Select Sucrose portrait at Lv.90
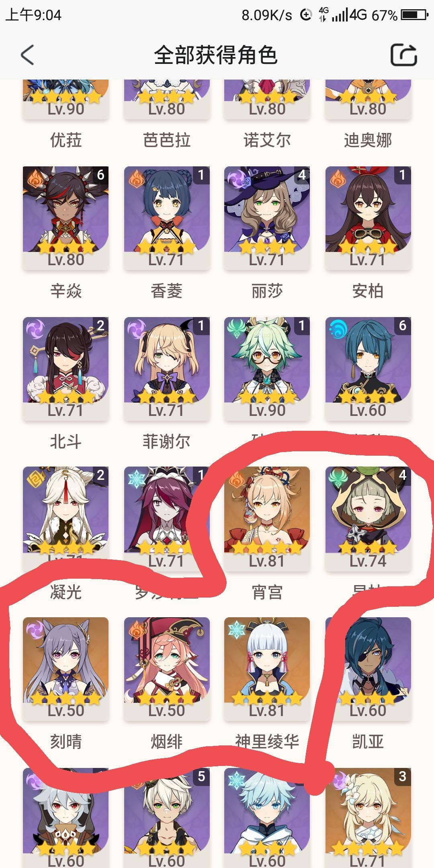Viewport: 434px width, 868px height. pos(267,369)
